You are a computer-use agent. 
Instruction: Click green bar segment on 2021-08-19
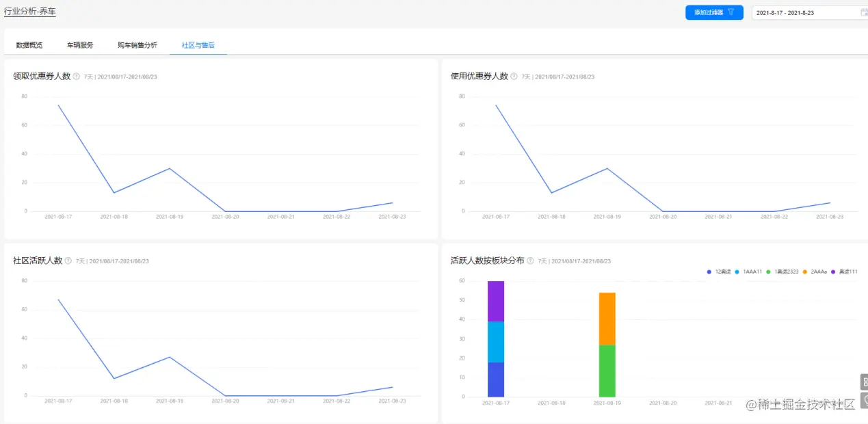(607, 371)
